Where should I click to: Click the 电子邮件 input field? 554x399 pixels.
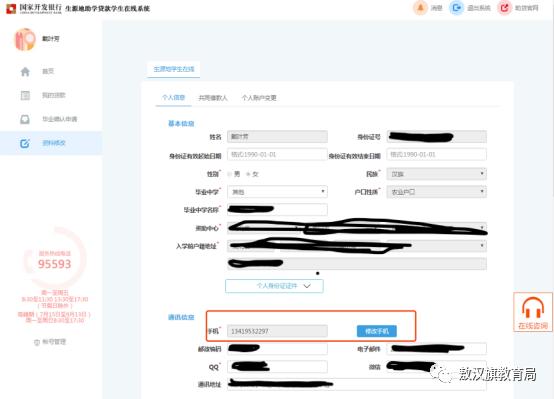click(436, 349)
